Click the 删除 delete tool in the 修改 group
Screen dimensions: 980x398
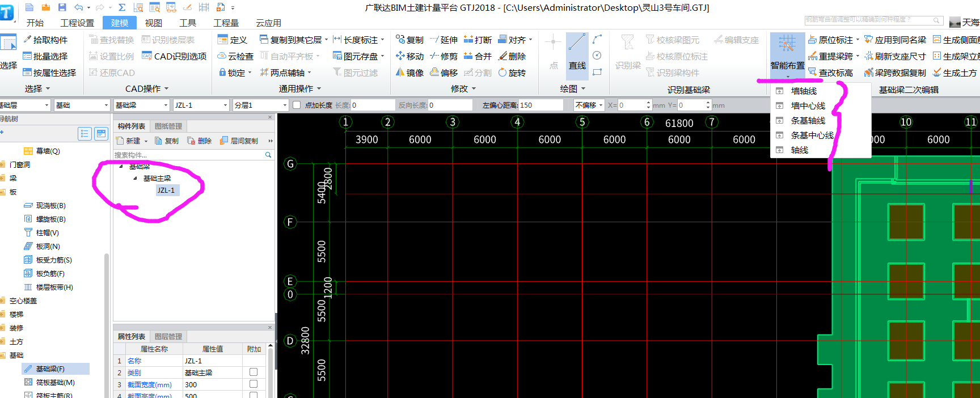click(x=512, y=56)
